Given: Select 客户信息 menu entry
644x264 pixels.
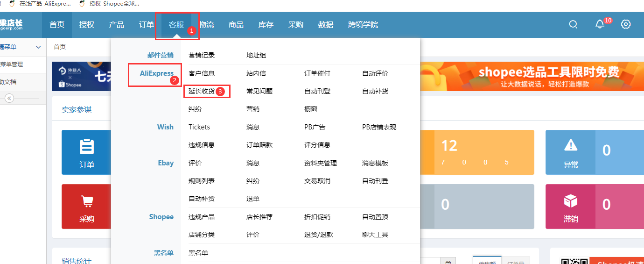Looking at the screenshot, I should [x=202, y=73].
